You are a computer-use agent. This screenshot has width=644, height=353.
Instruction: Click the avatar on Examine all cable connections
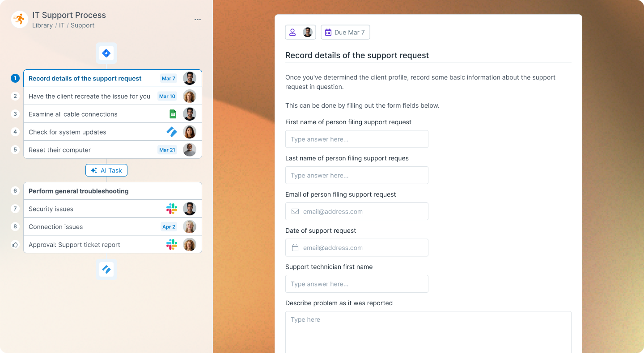(x=190, y=114)
